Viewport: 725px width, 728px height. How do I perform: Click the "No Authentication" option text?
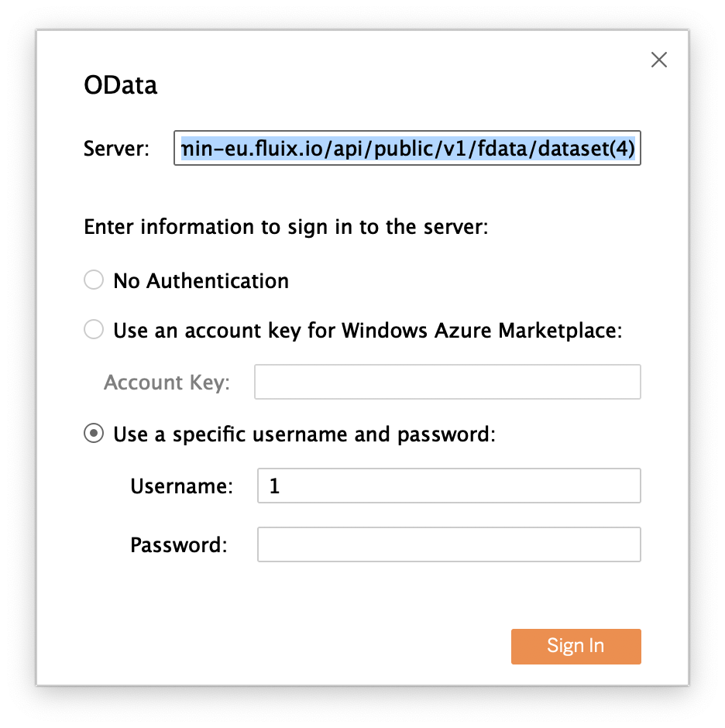click(201, 280)
